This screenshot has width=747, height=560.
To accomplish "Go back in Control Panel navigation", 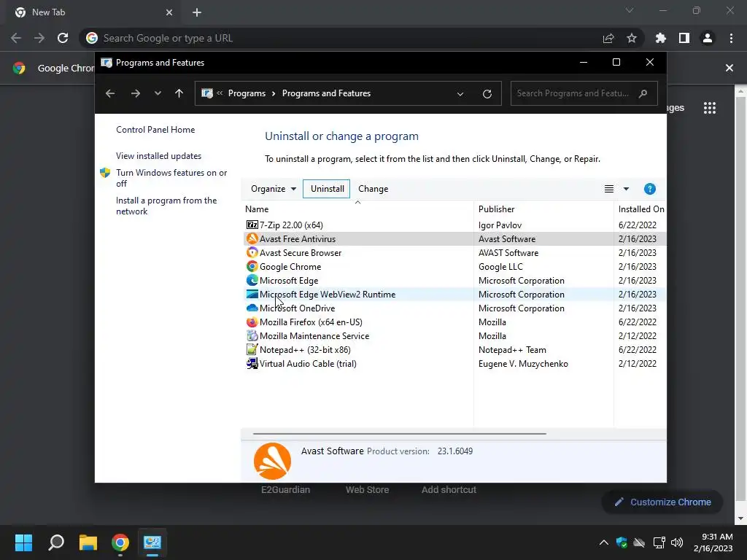I will [x=110, y=93].
